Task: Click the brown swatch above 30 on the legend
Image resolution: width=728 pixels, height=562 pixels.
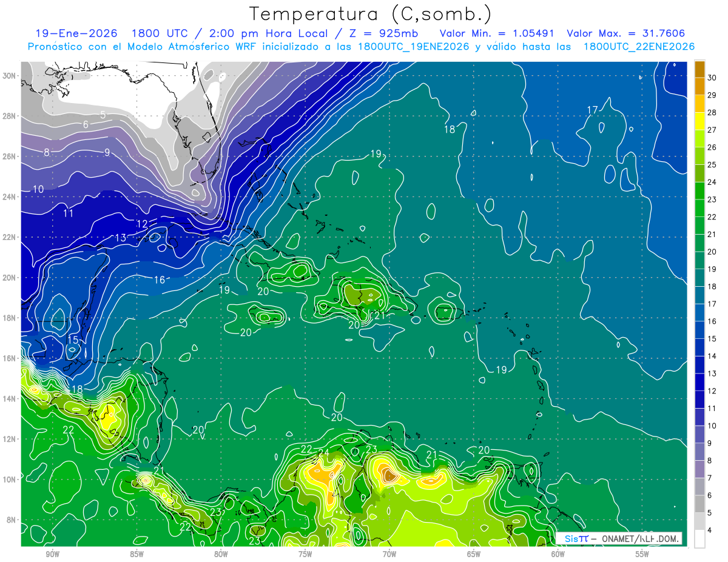Action: click(699, 69)
